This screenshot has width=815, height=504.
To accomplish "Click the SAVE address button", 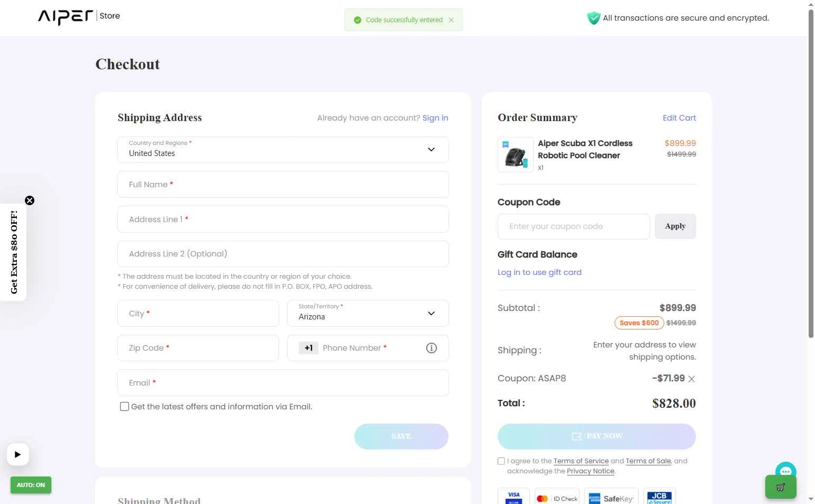I will tap(401, 436).
